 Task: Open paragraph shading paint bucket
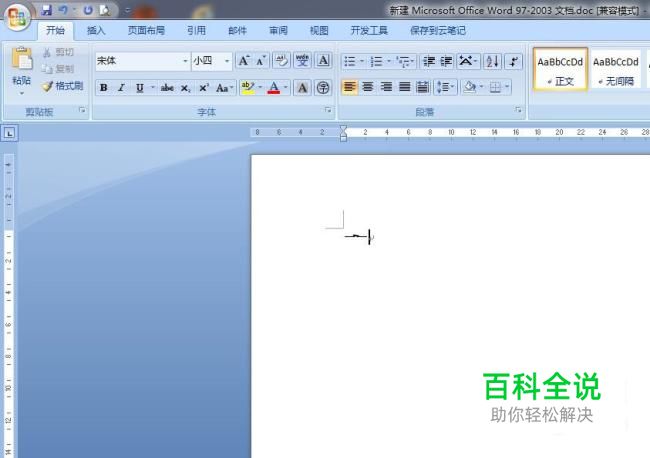[470, 87]
